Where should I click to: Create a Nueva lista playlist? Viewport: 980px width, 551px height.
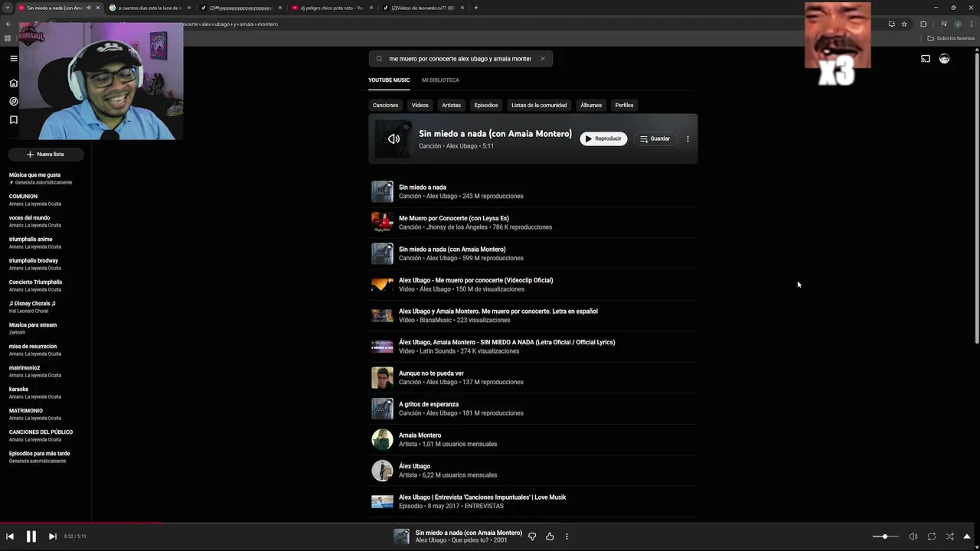point(45,154)
